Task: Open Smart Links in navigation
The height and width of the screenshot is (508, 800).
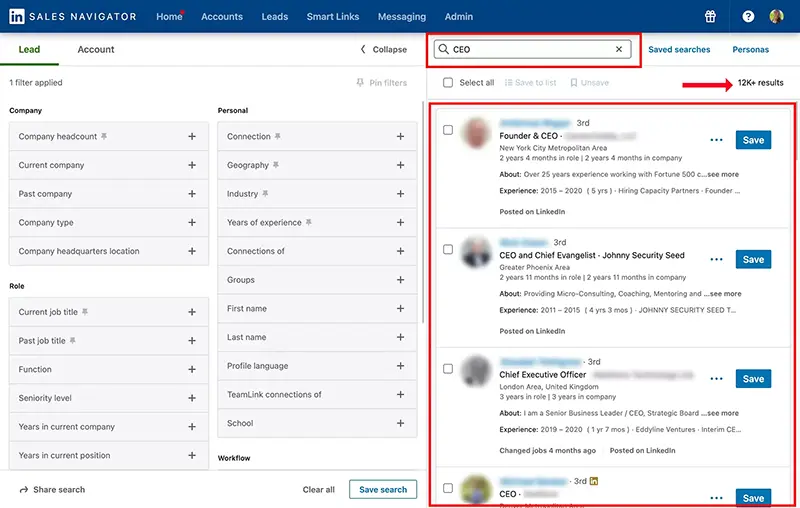Action: tap(333, 16)
